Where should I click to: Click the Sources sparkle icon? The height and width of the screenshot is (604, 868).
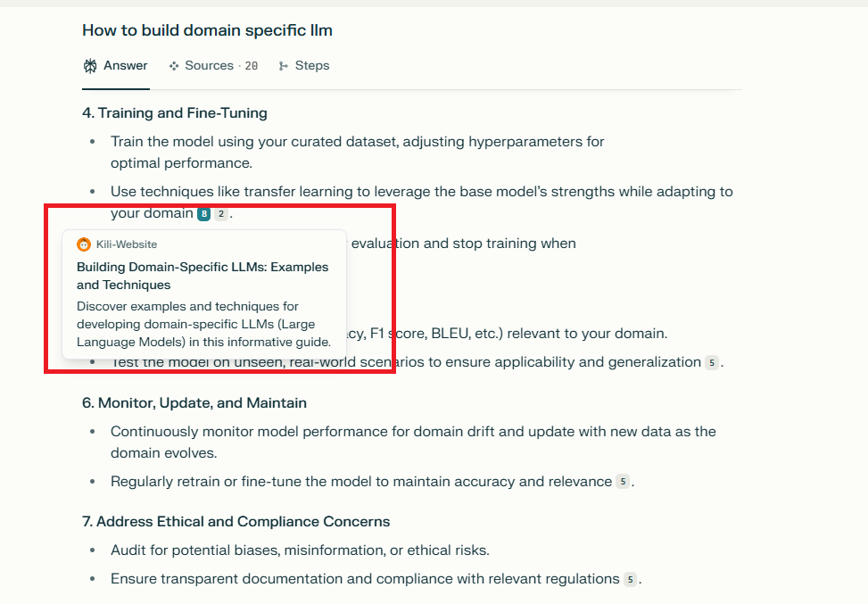coord(174,66)
